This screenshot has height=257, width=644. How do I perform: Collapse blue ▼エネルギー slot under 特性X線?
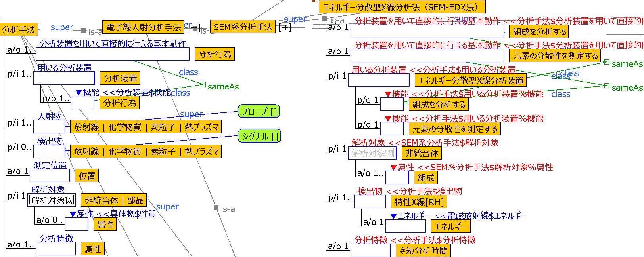[394, 216]
